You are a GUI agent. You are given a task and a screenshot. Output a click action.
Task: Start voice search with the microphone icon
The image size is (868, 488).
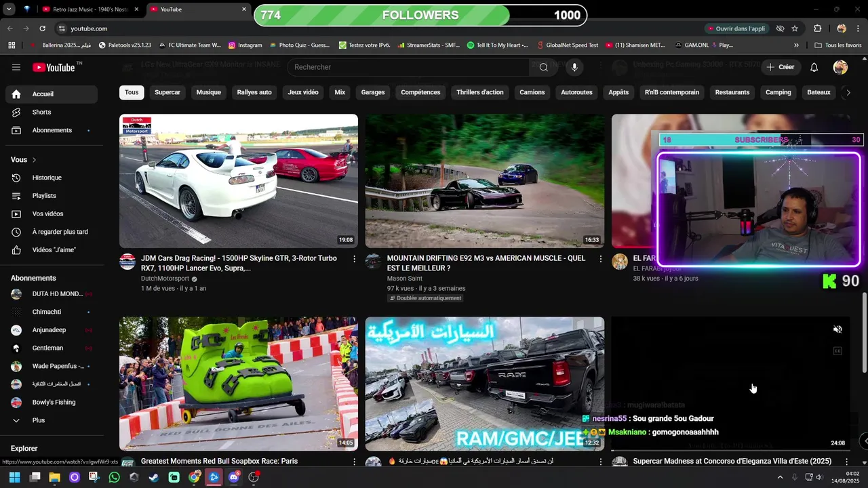[574, 67]
